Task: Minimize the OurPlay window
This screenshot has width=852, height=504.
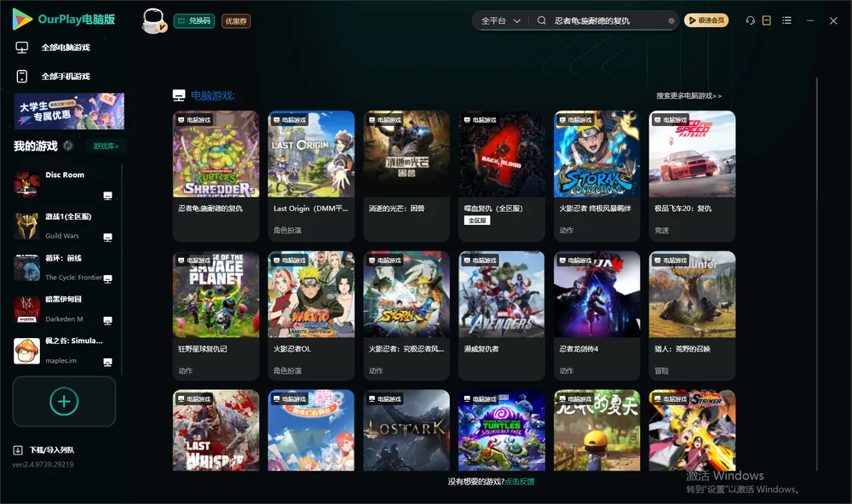Action: [x=810, y=20]
